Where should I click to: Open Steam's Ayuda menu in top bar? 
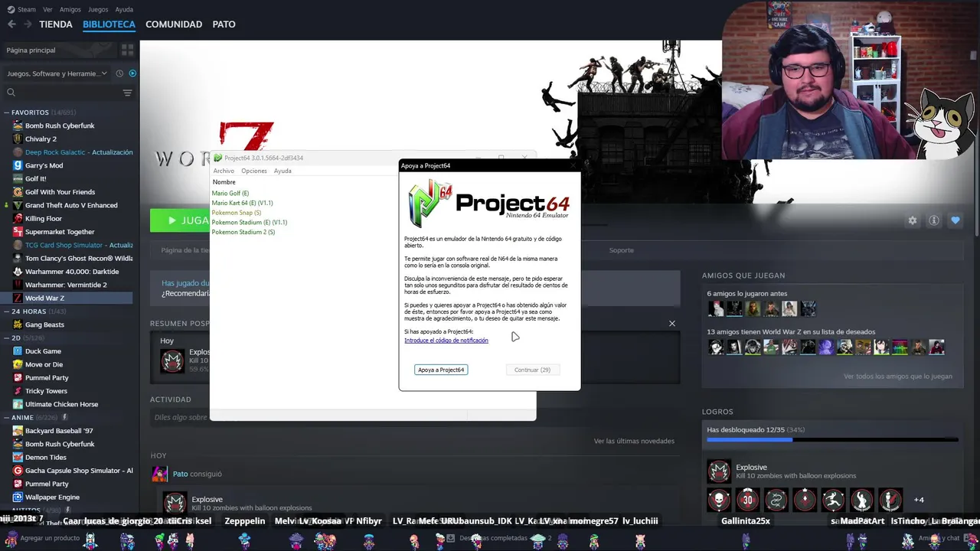(x=124, y=9)
